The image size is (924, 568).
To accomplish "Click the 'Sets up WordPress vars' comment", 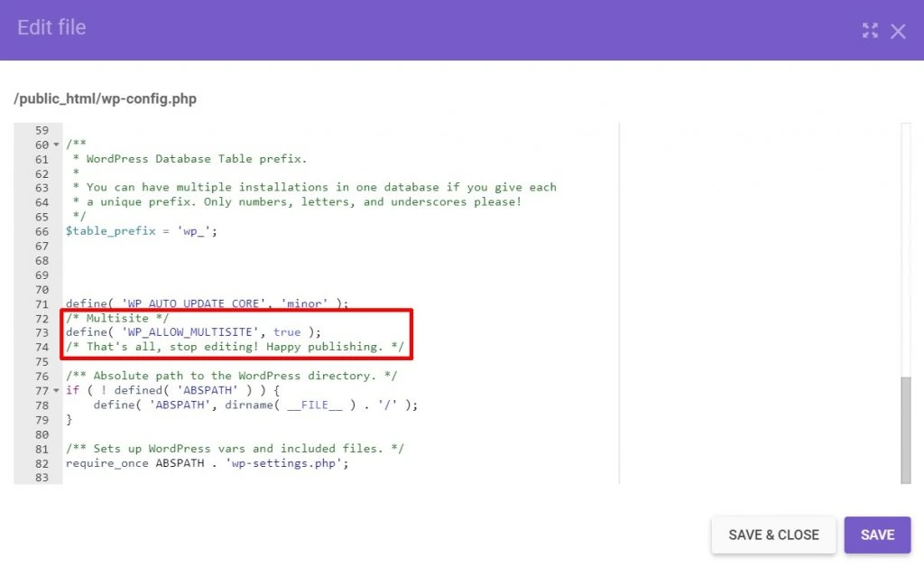I will point(235,449).
